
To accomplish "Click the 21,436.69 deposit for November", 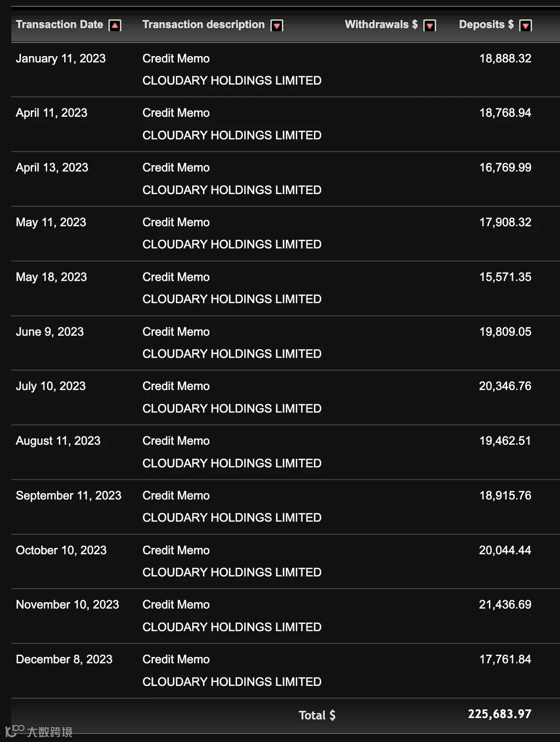I will [x=505, y=604].
